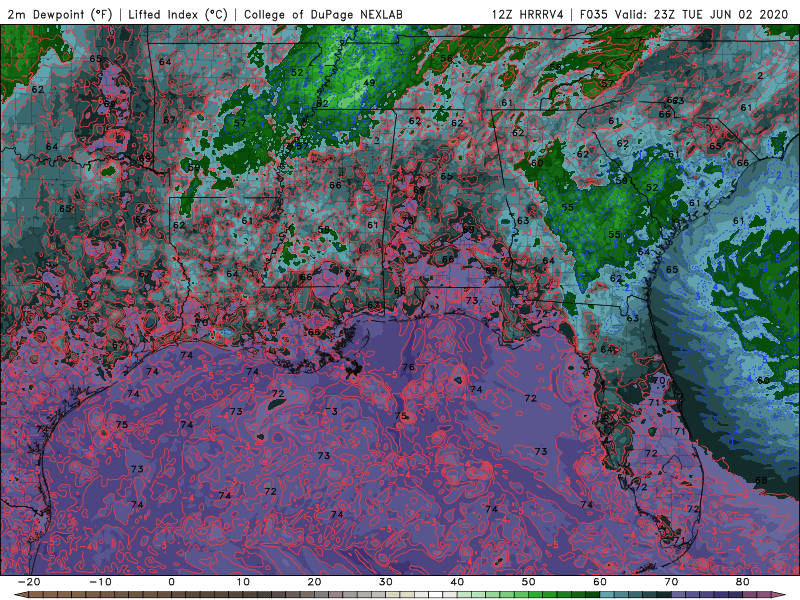Click the '-10' color scale label
Viewport: 800px width, 600px height.
tap(100, 582)
